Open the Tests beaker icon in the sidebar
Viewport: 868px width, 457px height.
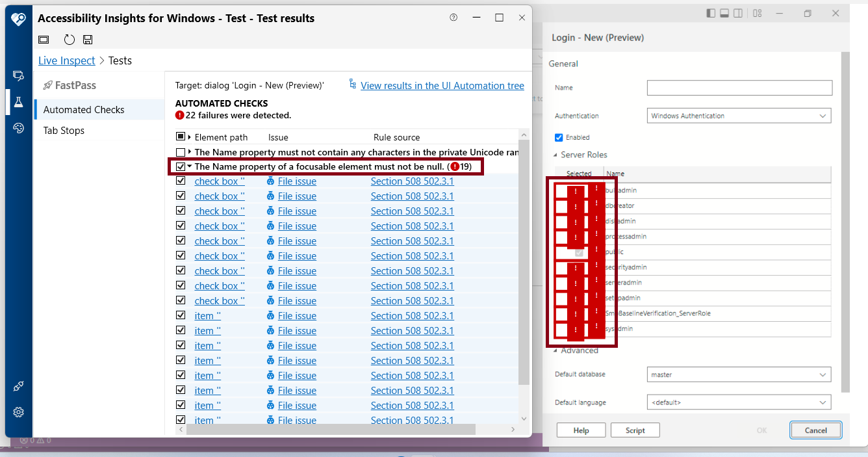(x=18, y=101)
